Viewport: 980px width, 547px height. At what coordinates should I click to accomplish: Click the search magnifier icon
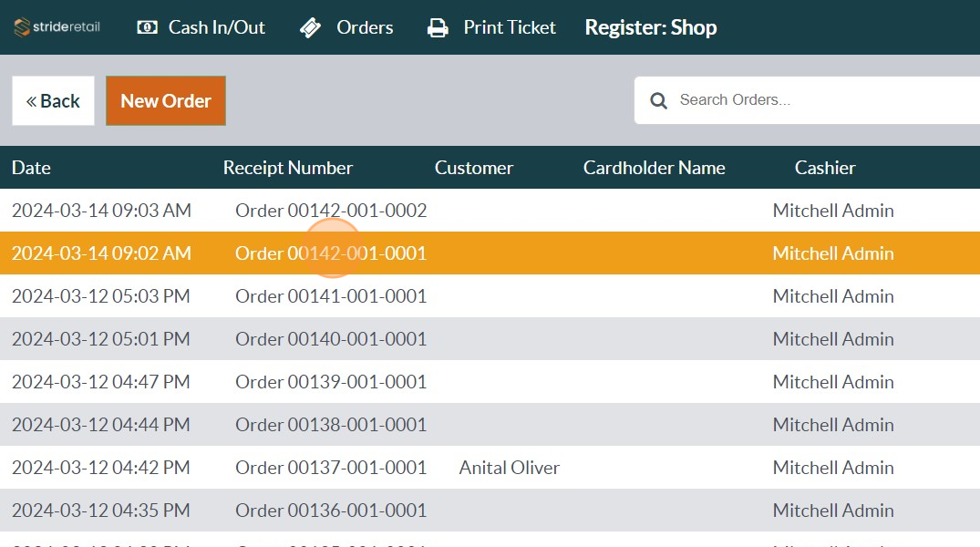point(658,100)
